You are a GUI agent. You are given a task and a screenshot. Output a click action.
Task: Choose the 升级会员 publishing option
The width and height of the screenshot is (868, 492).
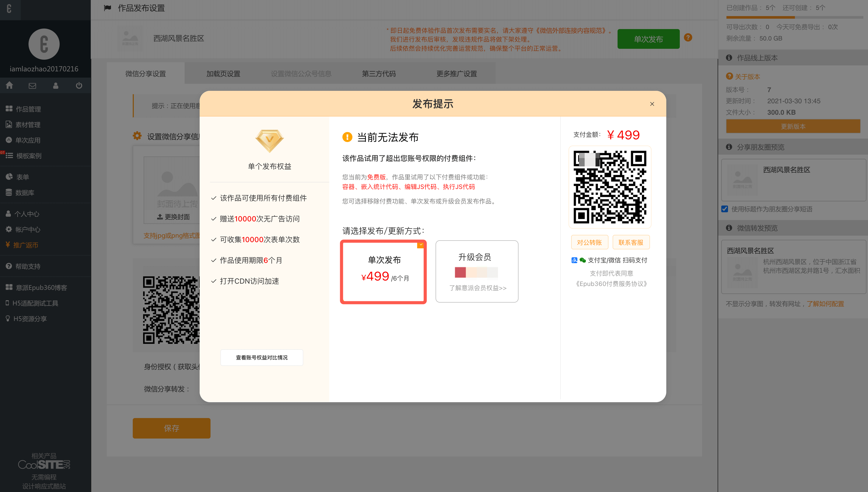(477, 271)
